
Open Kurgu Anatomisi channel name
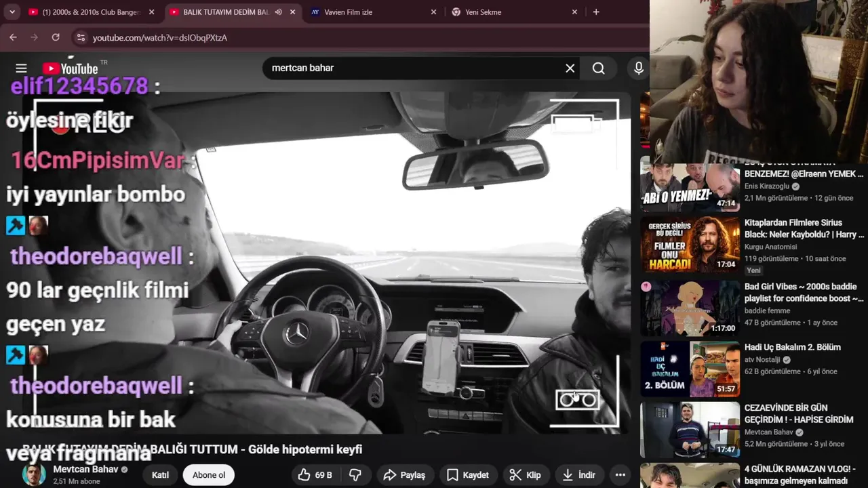(772, 247)
